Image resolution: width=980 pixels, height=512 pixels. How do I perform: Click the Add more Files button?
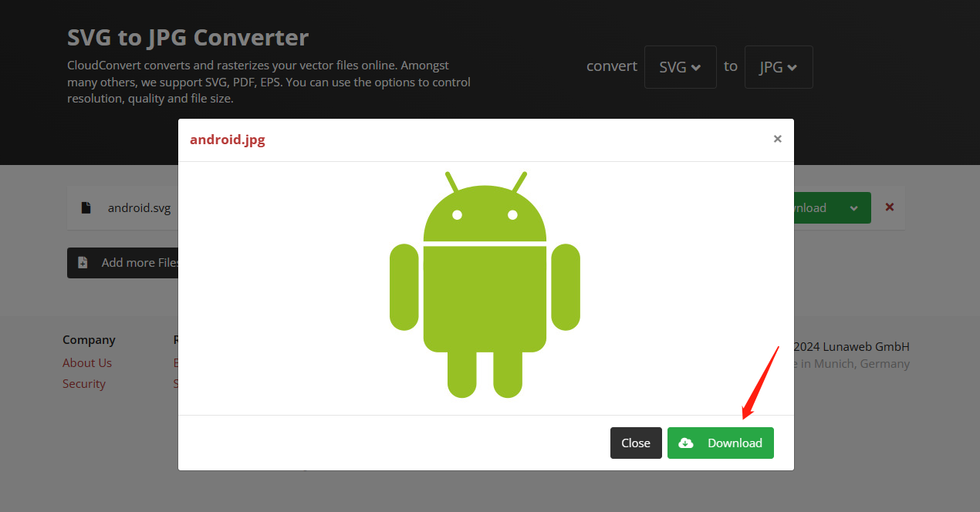tap(123, 263)
